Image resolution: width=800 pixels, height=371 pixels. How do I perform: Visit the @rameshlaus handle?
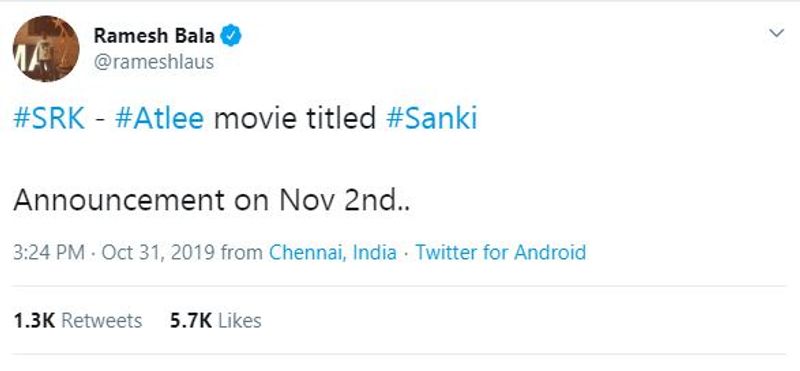(154, 62)
